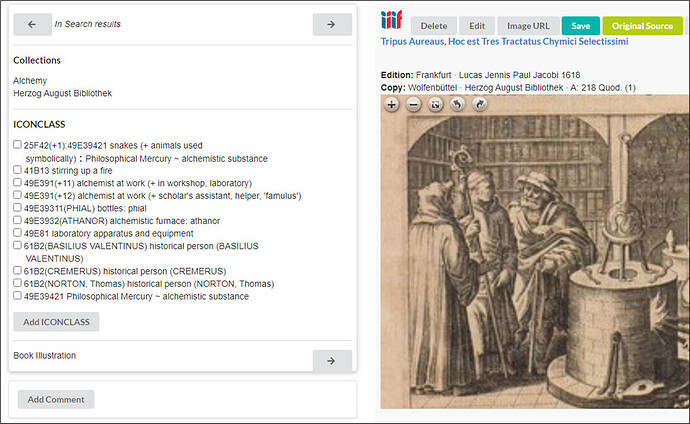The image size is (690, 424).
Task: Check the CREMERUS historical person box
Action: tap(17, 270)
